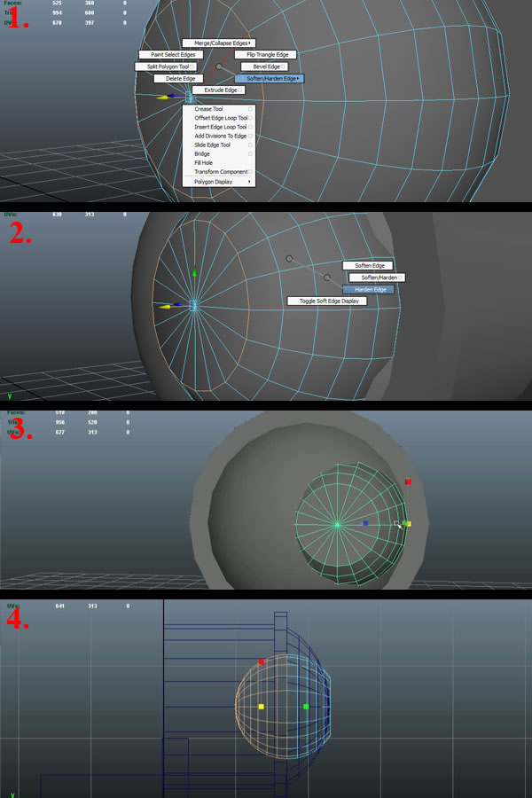Open the Soften/Harden option box in panel 2
Screen dimensions: 532x798
(401, 278)
